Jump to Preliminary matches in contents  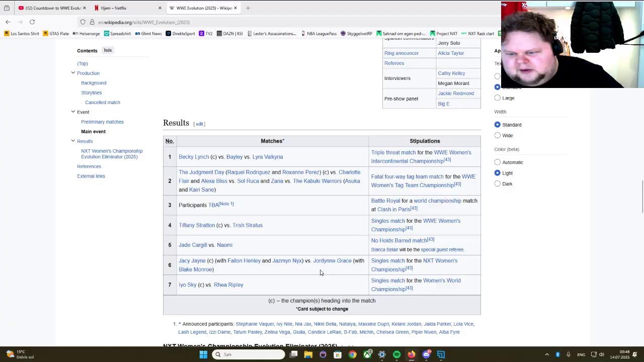pos(102,122)
